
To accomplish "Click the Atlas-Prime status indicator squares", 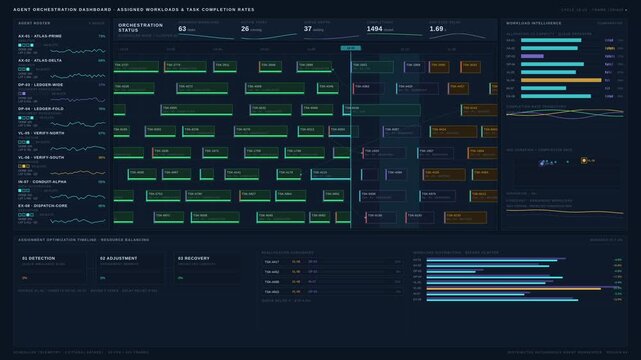I will tap(26, 45).
